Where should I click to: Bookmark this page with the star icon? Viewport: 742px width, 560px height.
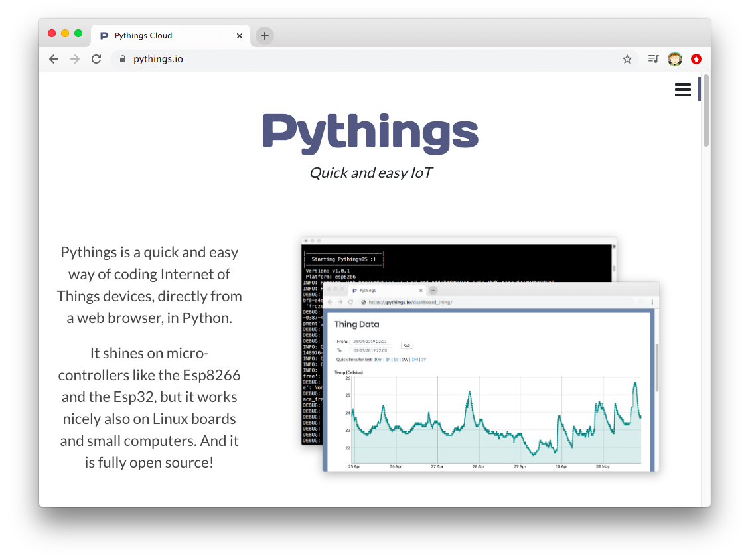[627, 59]
